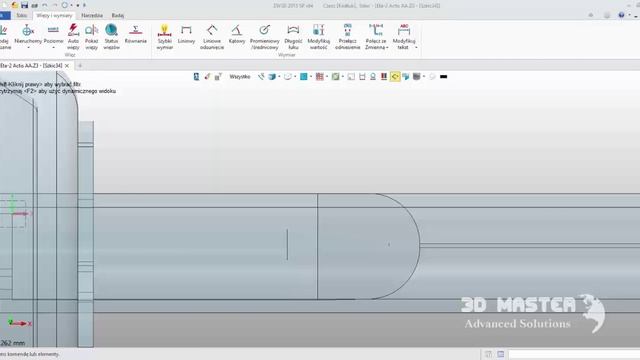Select the Kątowy angular dimension
640x360 pixels.
coord(237,34)
